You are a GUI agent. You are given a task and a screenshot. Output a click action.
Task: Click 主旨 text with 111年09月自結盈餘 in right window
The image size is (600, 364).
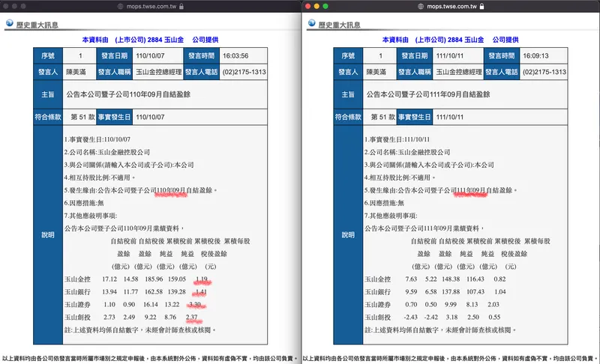tap(428, 94)
